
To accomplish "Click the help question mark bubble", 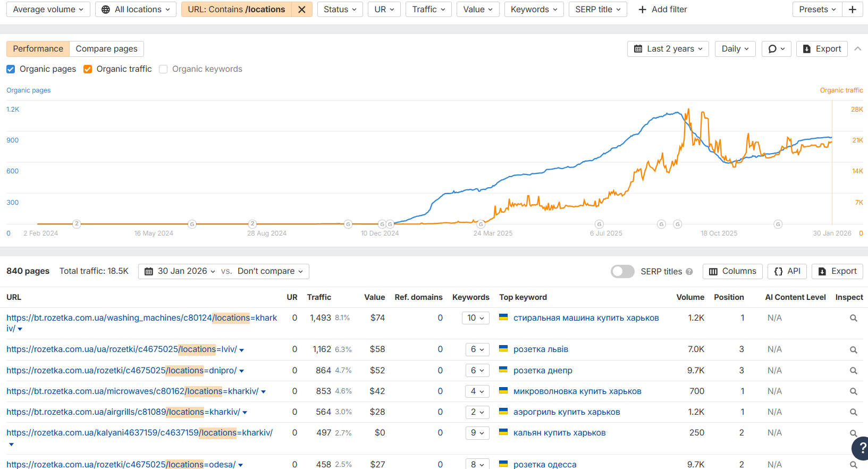I will point(861,448).
